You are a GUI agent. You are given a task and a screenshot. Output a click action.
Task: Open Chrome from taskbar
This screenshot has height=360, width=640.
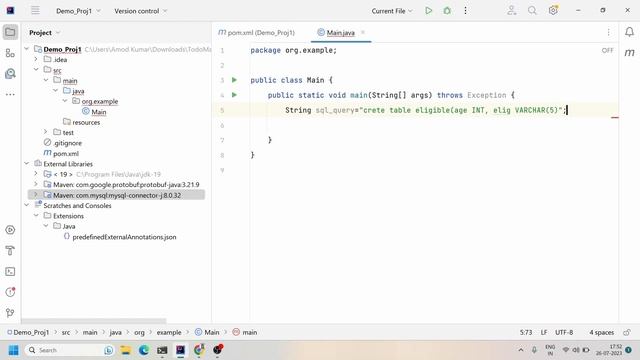pyautogui.click(x=199, y=350)
